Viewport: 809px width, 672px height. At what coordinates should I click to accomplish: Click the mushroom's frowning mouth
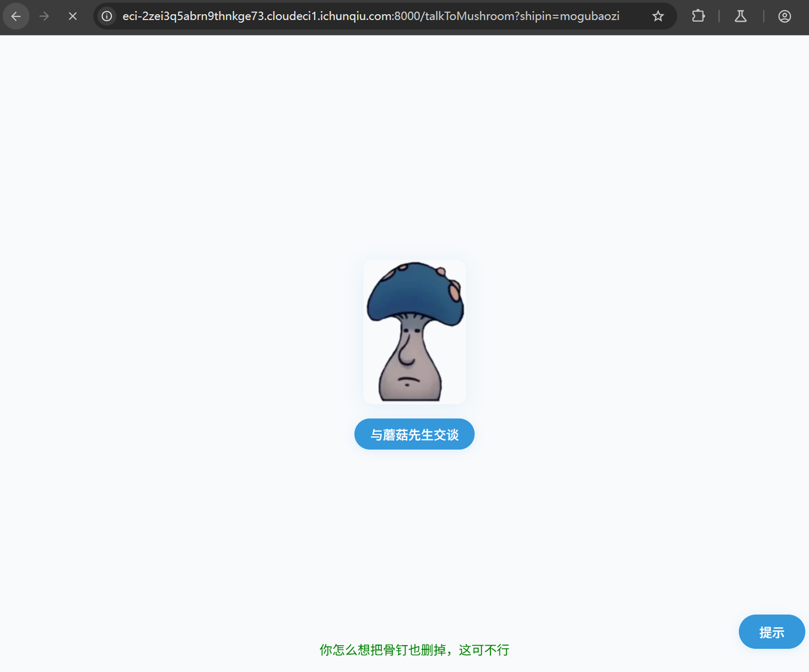pos(407,379)
